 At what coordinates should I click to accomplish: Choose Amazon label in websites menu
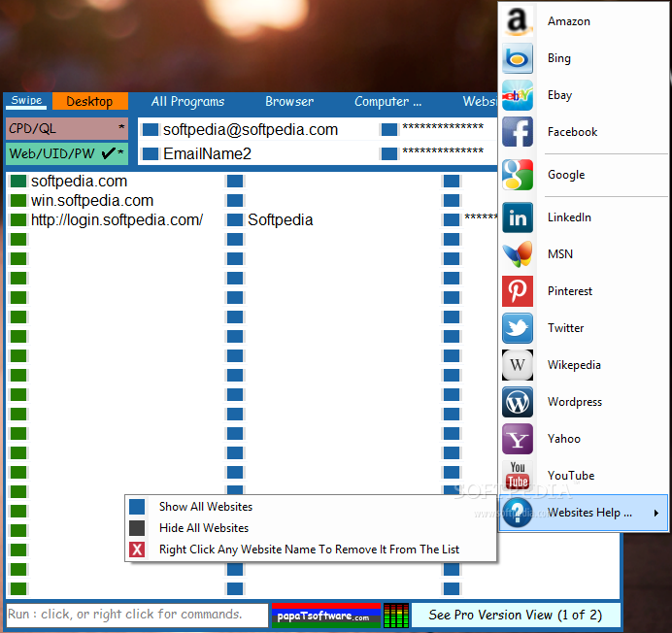569,21
